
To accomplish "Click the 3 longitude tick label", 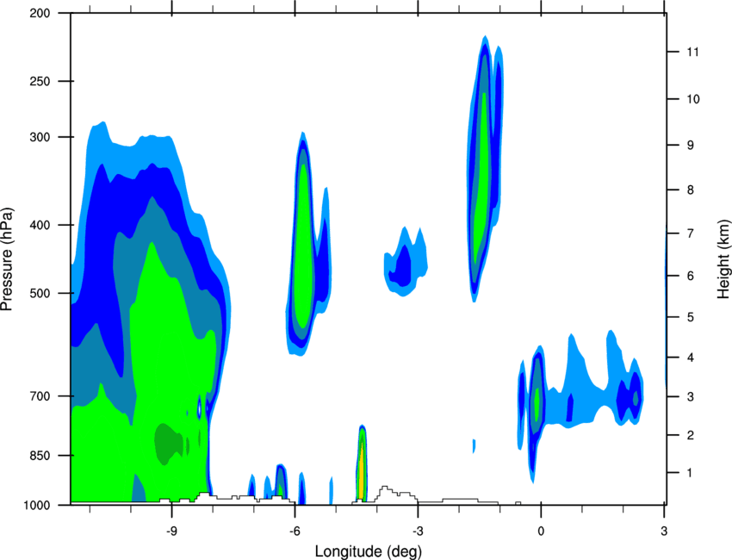I will tap(664, 532).
